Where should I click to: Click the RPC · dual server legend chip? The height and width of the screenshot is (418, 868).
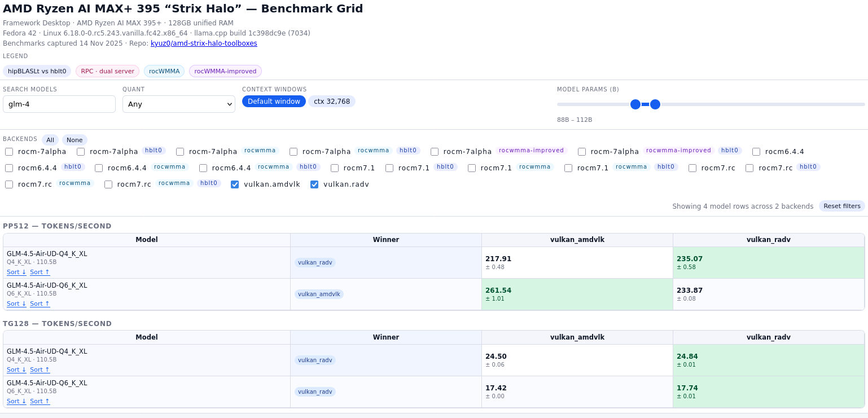[107, 71]
